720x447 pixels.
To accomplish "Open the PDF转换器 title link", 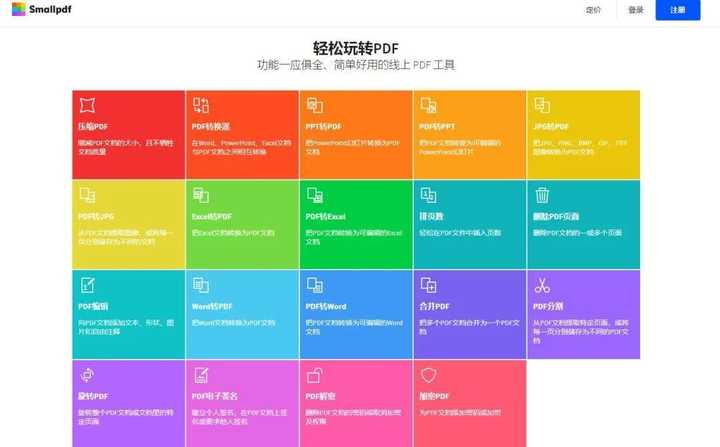I will click(x=211, y=126).
